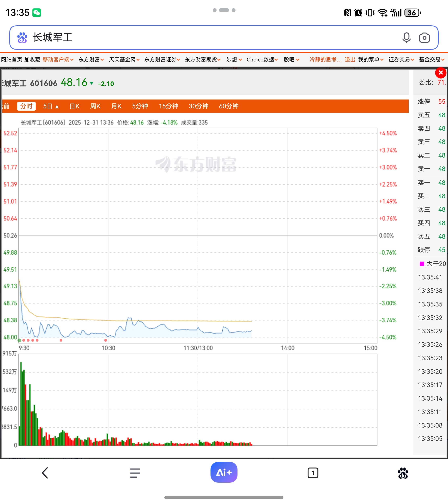This screenshot has height=503, width=448.
Task: Tap the browser back arrow icon
Action: [x=45, y=473]
